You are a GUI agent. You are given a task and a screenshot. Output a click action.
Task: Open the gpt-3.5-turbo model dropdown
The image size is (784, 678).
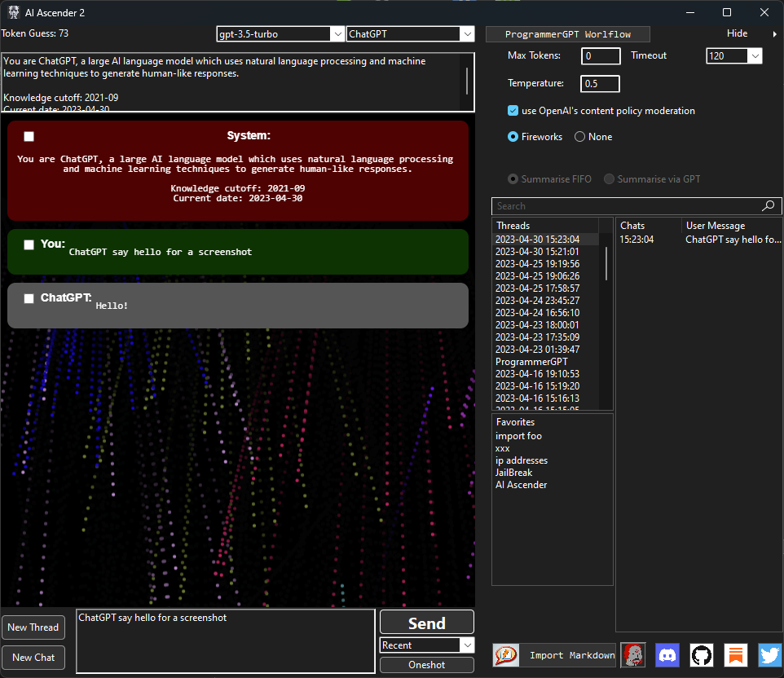coord(337,34)
